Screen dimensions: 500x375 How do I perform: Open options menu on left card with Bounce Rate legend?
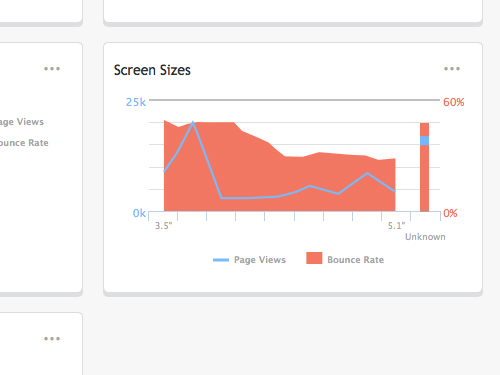[52, 69]
